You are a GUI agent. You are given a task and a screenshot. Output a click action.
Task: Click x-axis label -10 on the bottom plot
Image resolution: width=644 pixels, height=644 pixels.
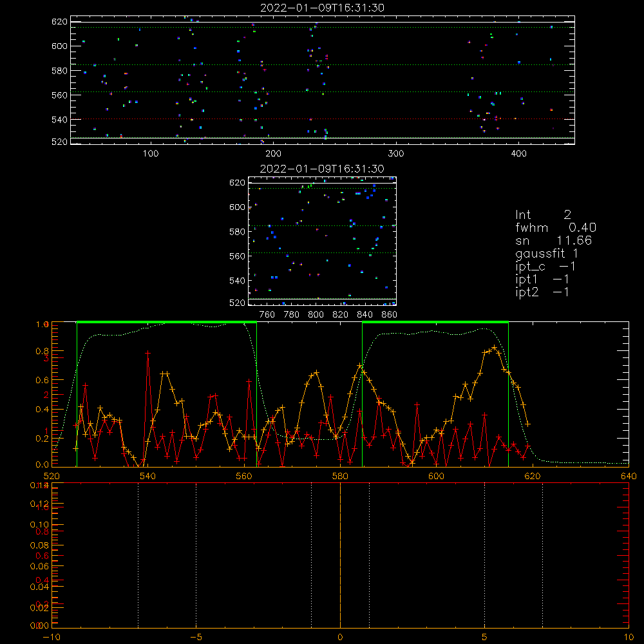52,638
